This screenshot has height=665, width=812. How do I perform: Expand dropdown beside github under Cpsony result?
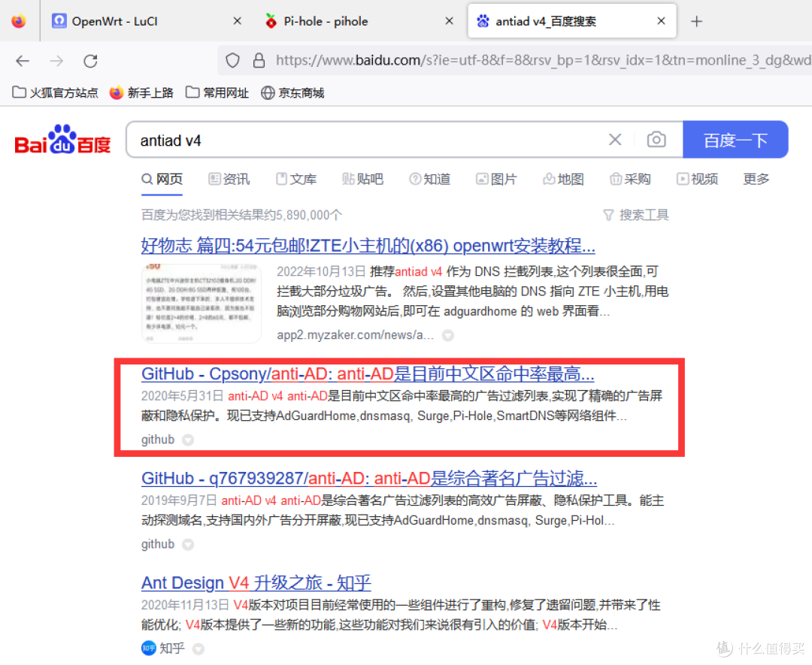(188, 440)
